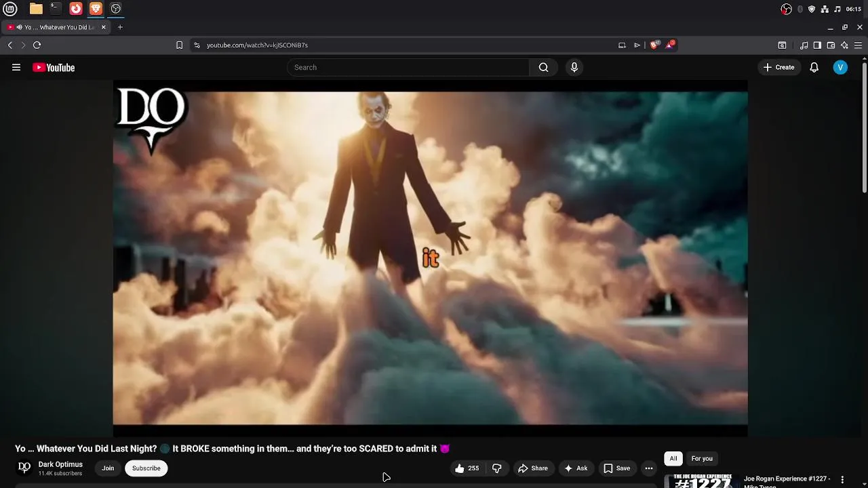
Task: Click the YouTube Search input field
Action: click(x=408, y=67)
